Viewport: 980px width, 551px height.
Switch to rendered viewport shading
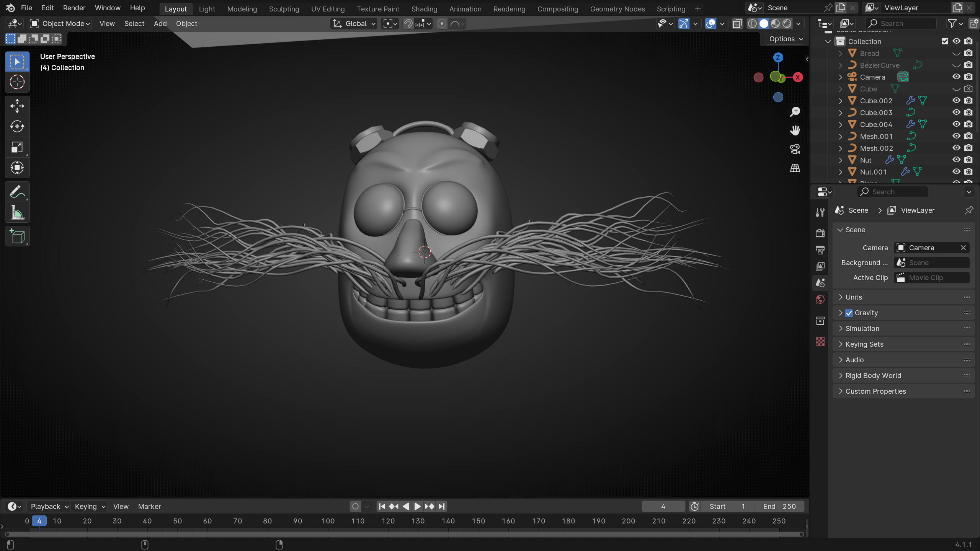coord(787,24)
